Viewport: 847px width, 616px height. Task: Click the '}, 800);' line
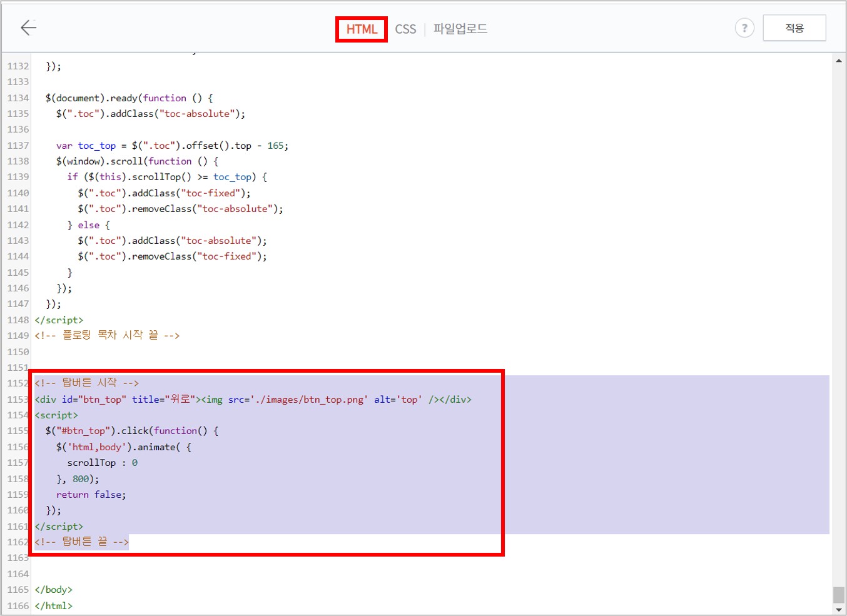tap(78, 479)
